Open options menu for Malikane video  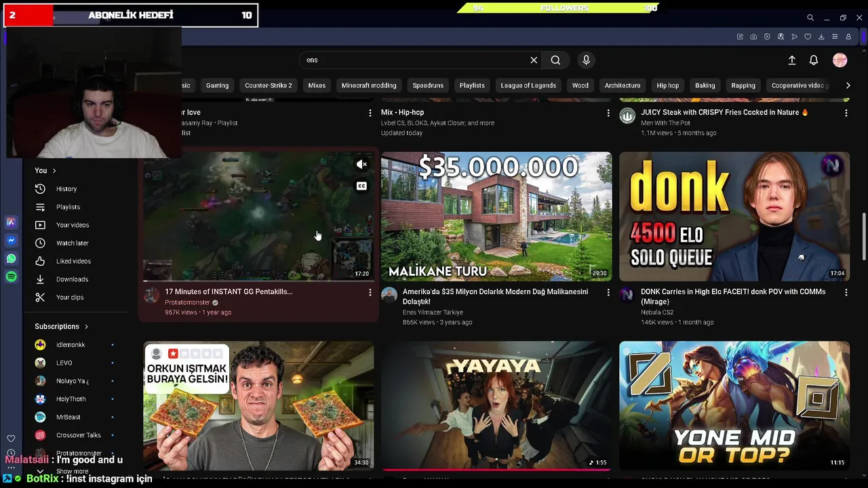click(x=608, y=292)
